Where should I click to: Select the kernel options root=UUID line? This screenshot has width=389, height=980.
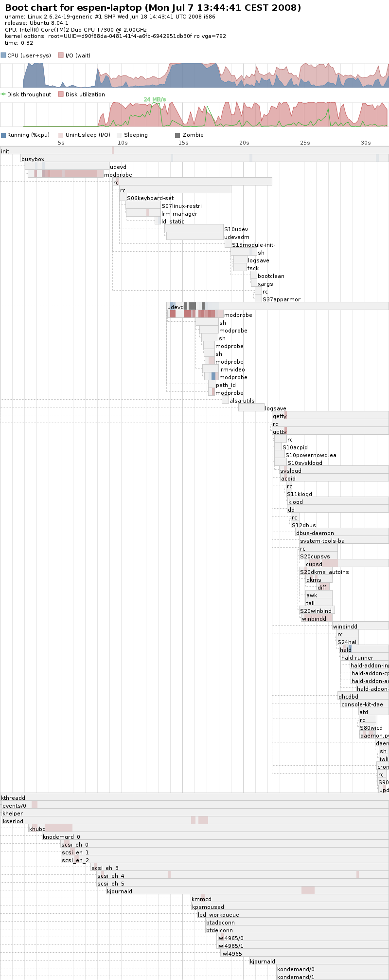point(115,36)
